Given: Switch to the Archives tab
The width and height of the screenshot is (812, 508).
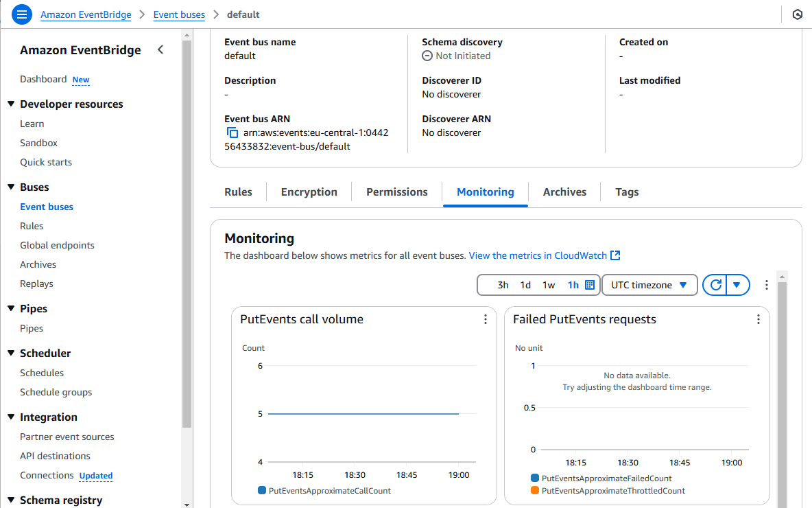Looking at the screenshot, I should coord(564,192).
